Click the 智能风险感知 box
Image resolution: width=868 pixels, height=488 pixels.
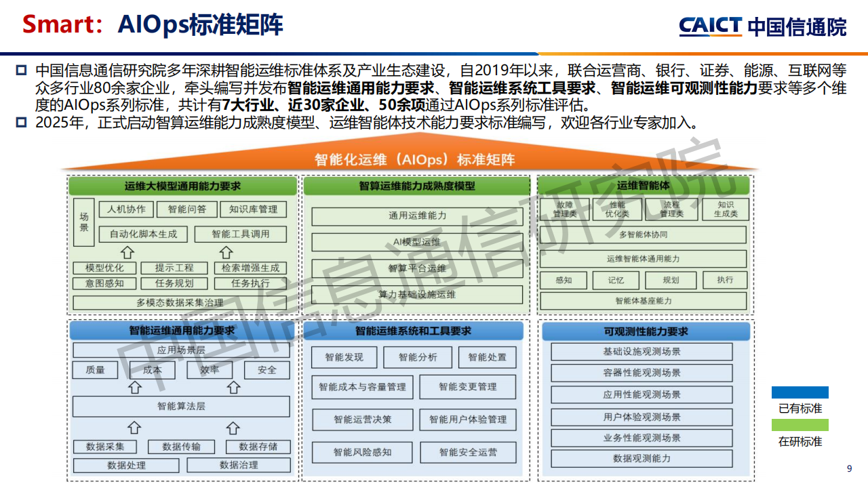[x=363, y=452]
